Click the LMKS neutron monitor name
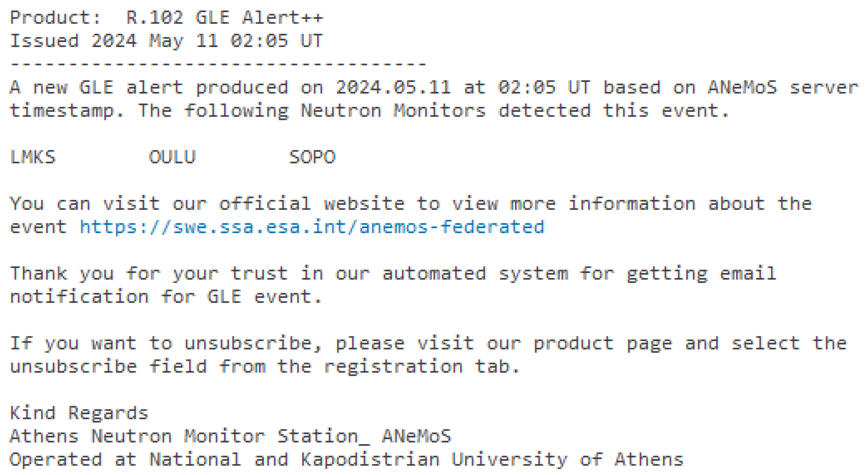Screen dimensions: 868x475 click(x=33, y=157)
